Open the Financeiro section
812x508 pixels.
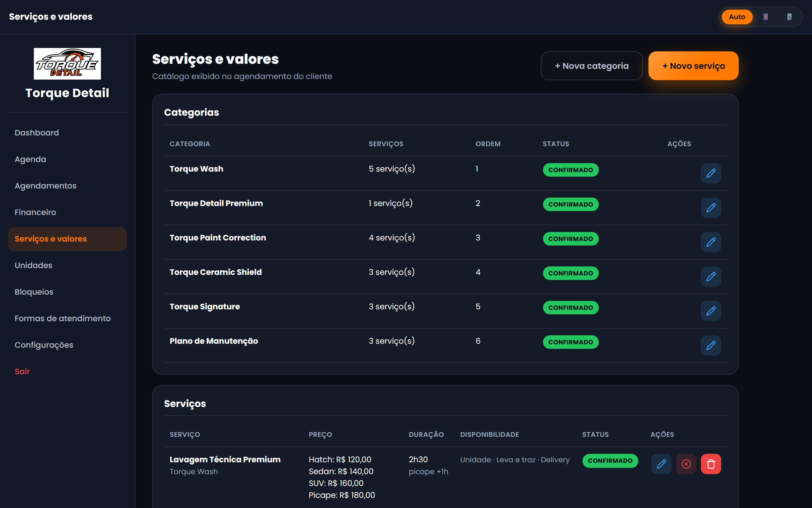pyautogui.click(x=67, y=212)
